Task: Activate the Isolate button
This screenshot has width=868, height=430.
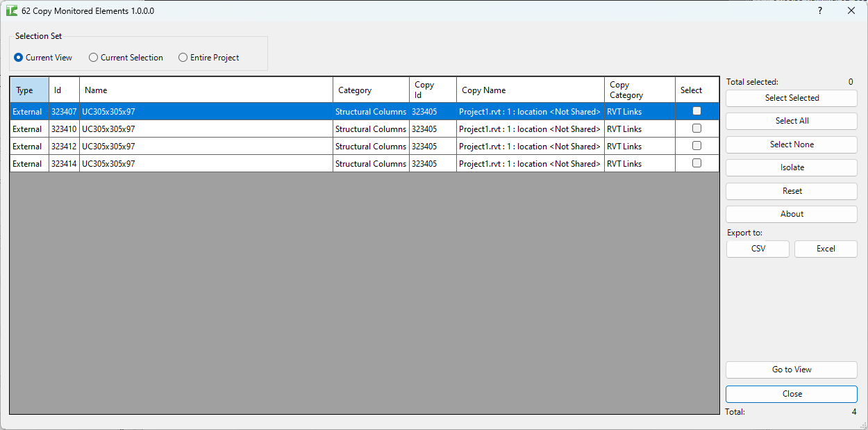Action: point(791,167)
